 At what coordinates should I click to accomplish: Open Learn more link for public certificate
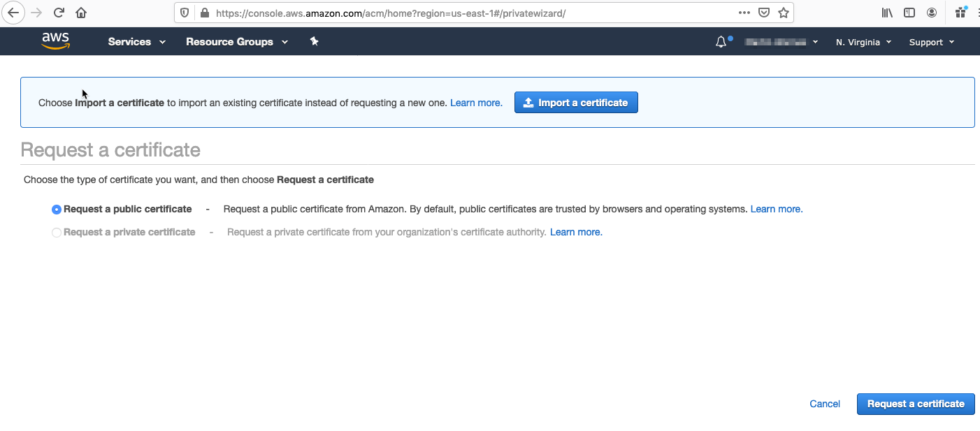777,209
